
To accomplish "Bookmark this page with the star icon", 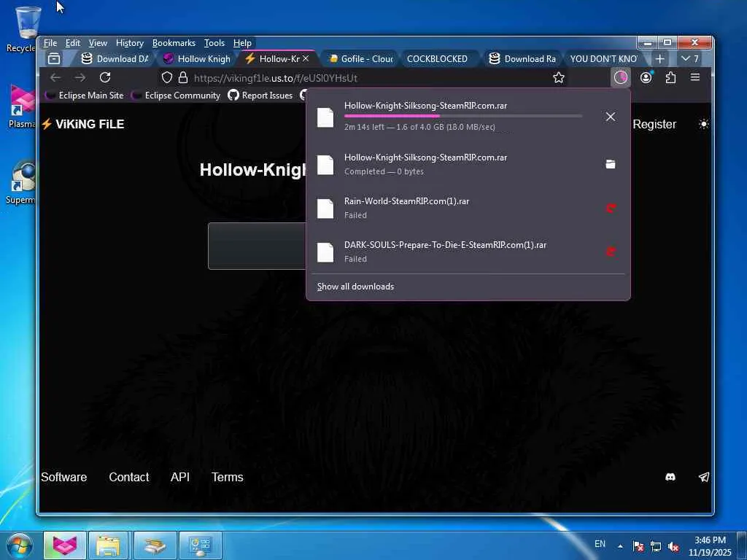I will (x=559, y=77).
